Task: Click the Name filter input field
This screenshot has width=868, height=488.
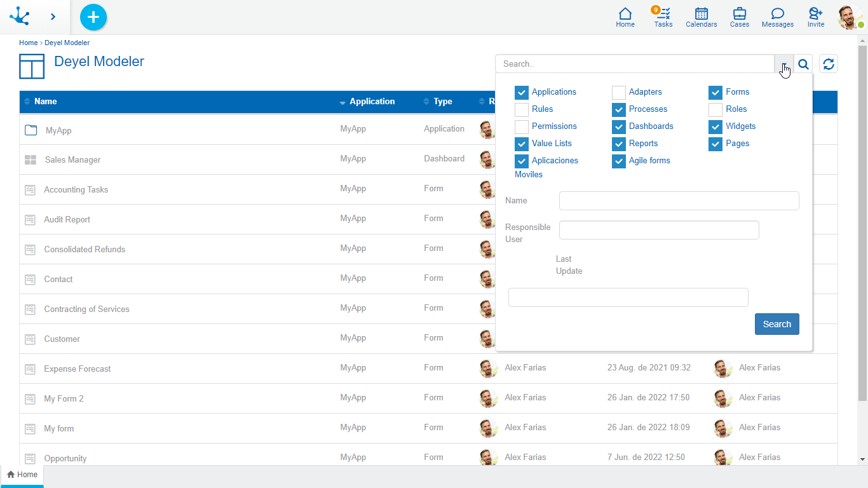Action: click(679, 201)
